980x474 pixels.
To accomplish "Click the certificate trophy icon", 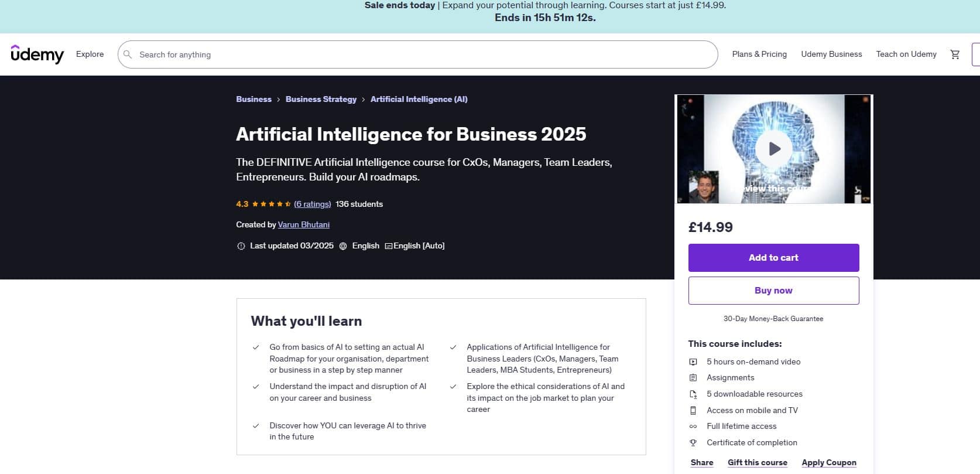I will [x=693, y=443].
